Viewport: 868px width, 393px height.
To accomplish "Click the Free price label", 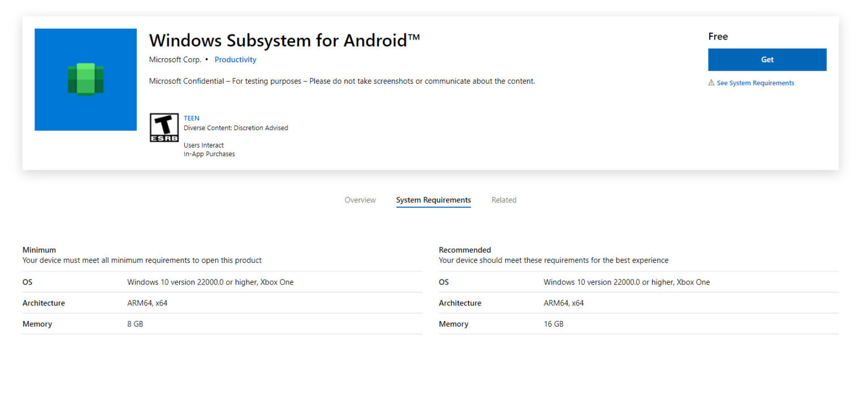I will point(718,36).
